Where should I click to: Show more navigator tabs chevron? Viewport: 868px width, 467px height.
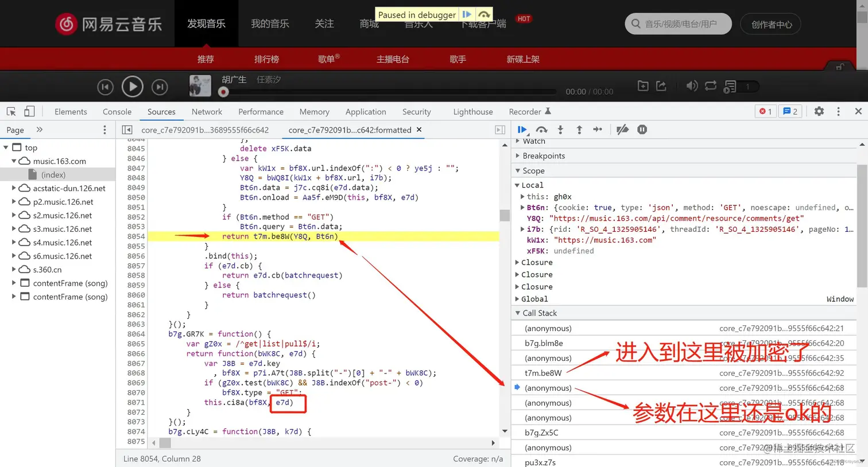40,130
